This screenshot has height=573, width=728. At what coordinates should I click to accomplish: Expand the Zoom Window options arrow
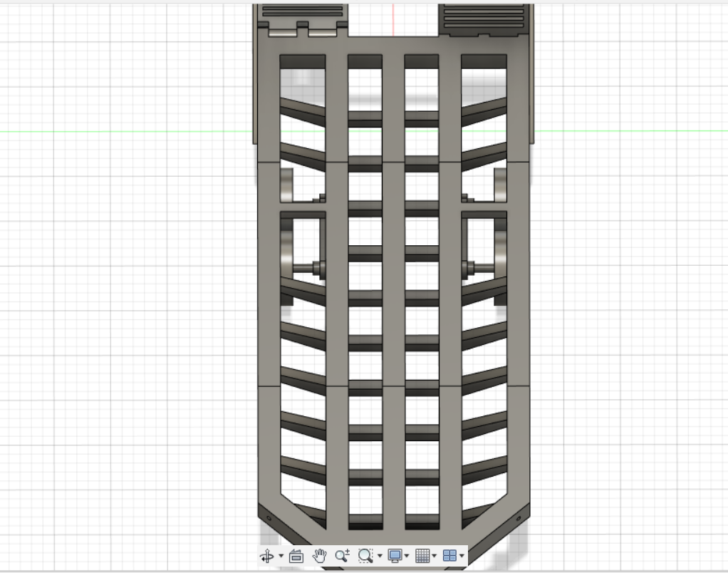380,556
